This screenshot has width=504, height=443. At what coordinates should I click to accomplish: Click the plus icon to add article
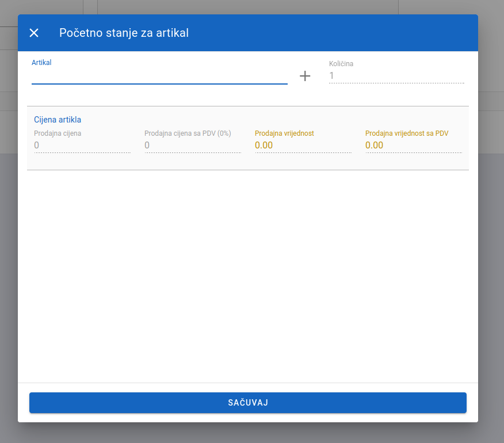(305, 76)
